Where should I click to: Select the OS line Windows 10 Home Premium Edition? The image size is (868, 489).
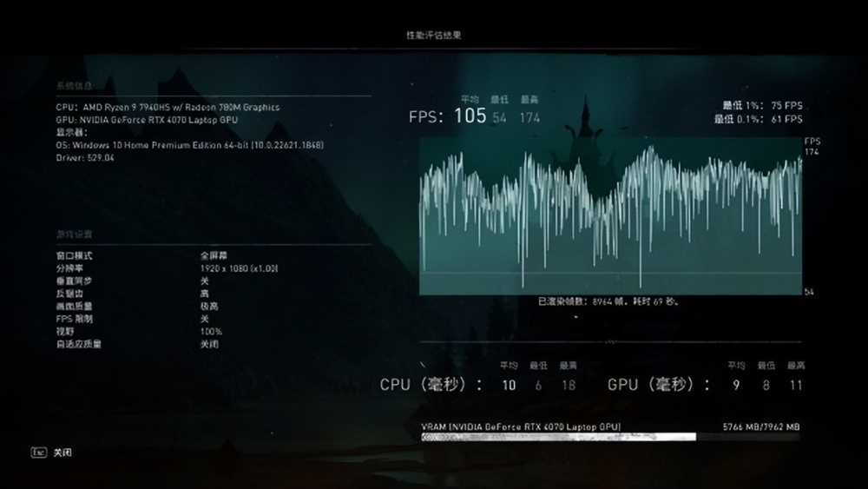(x=190, y=145)
